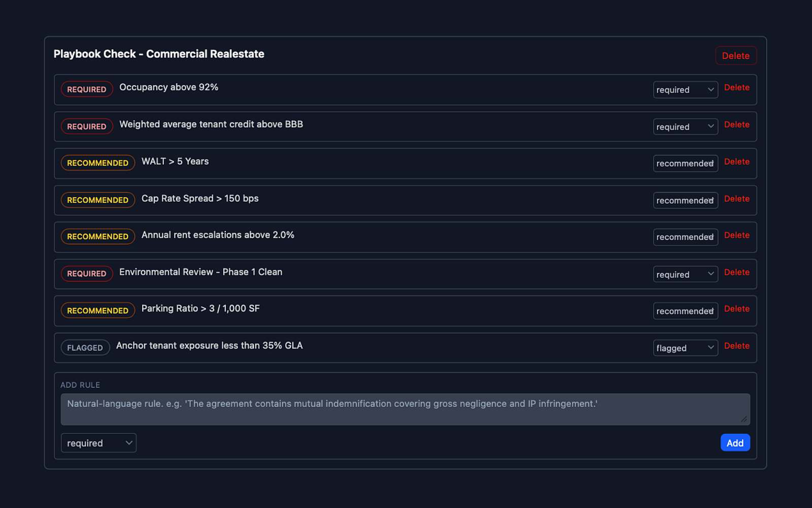Open the new rule severity dropdown
Screen dimensions: 812x508
coord(98,443)
